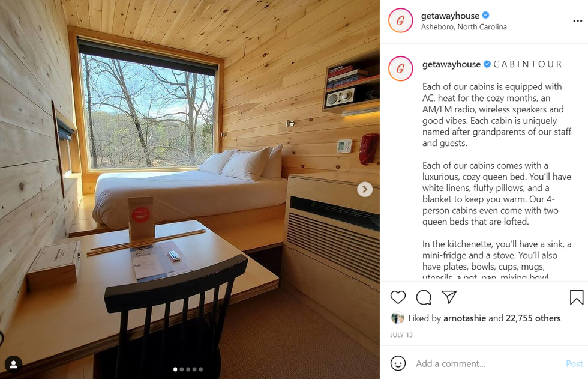The width and height of the screenshot is (588, 379).
Task: Click the getawayhouse username in the caption
Action: (451, 64)
